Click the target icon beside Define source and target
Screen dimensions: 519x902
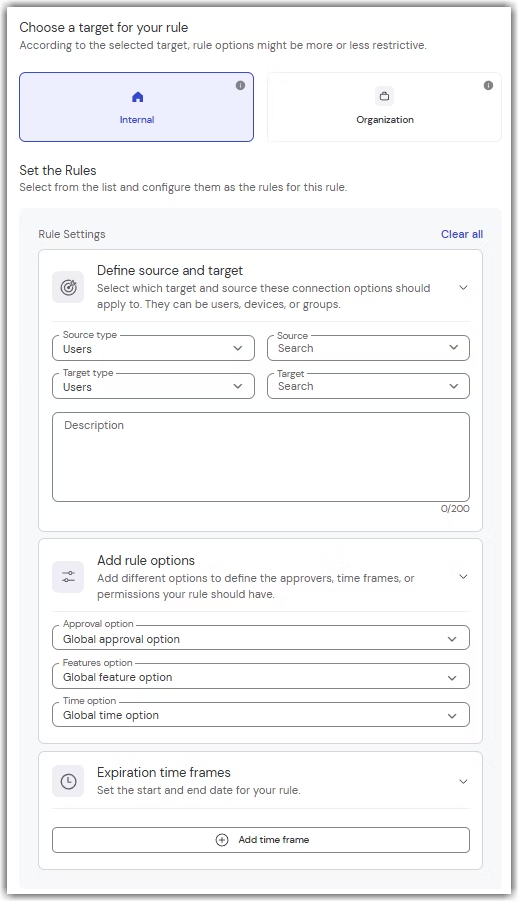[x=68, y=287]
